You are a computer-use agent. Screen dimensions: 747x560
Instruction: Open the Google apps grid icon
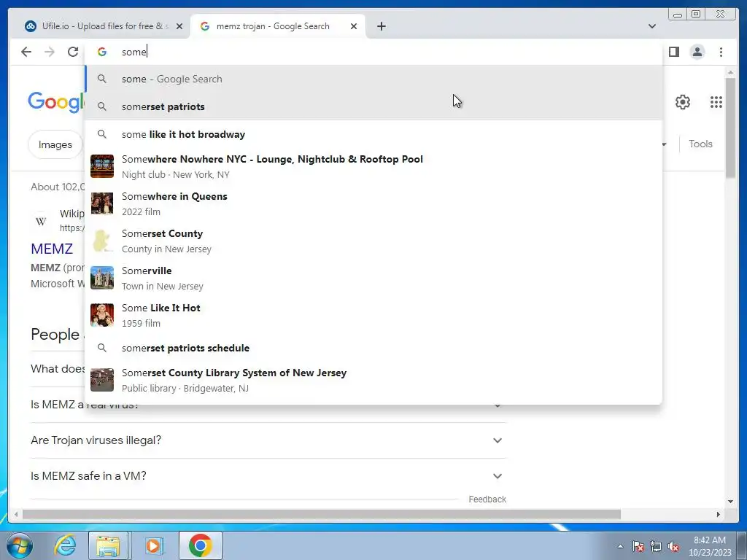716,102
